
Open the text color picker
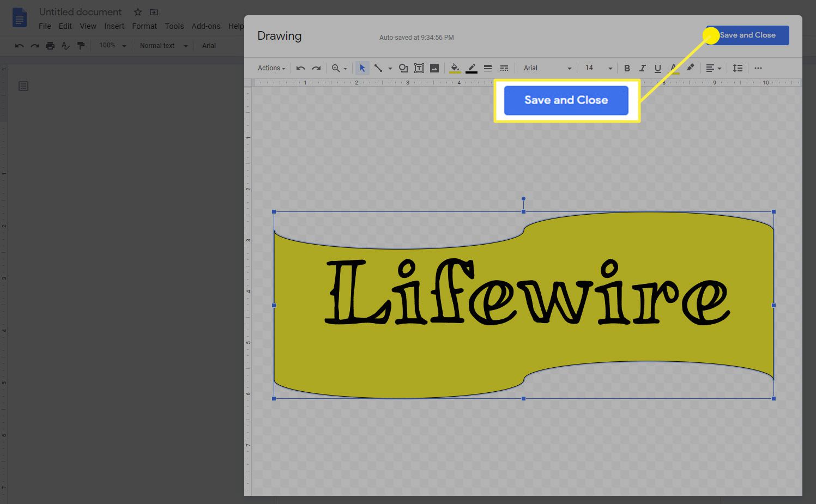[x=674, y=68]
